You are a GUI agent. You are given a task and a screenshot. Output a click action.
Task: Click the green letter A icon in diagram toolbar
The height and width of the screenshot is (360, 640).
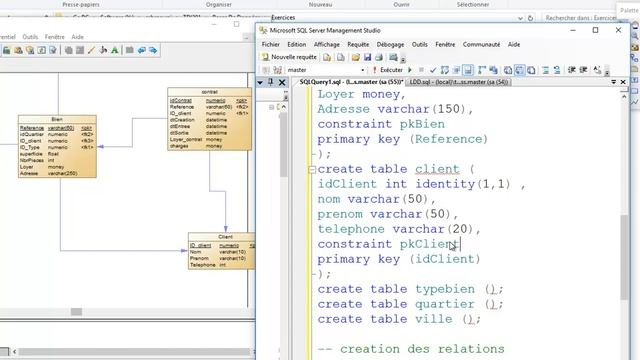tap(115, 50)
